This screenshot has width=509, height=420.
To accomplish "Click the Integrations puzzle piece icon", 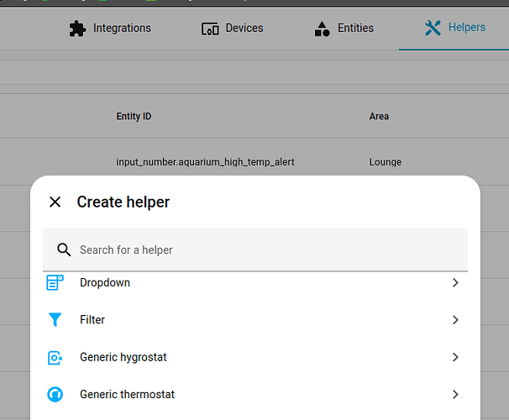I will click(x=78, y=29).
